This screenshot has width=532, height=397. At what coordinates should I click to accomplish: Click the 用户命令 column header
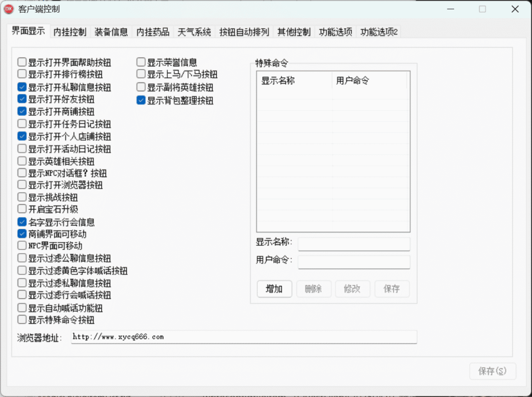tap(369, 81)
